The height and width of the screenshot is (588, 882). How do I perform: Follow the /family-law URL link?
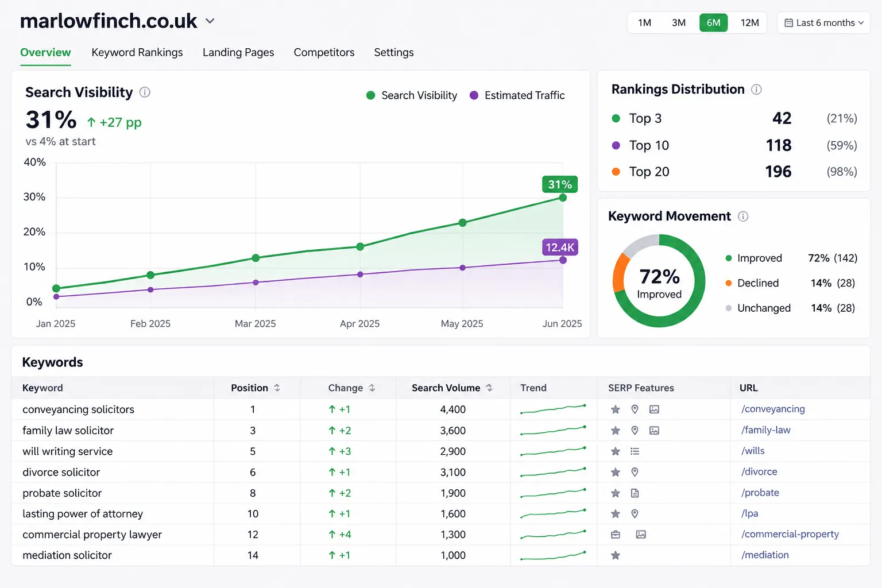(765, 430)
